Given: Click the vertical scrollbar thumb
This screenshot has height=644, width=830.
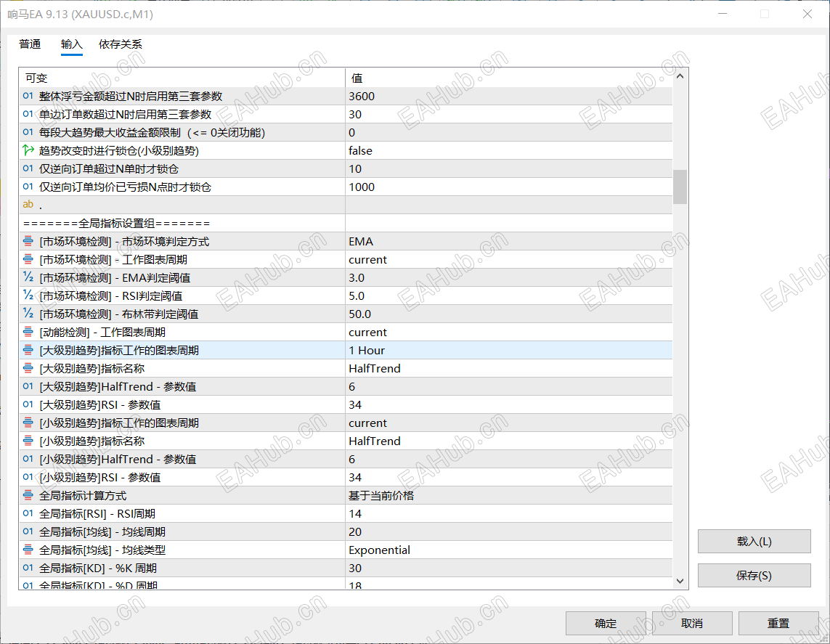Looking at the screenshot, I should click(680, 187).
